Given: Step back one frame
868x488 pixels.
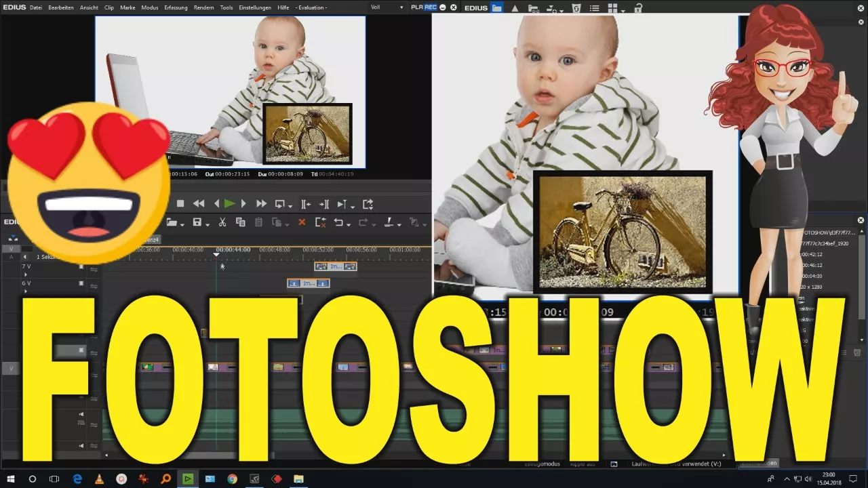Looking at the screenshot, I should click(216, 203).
